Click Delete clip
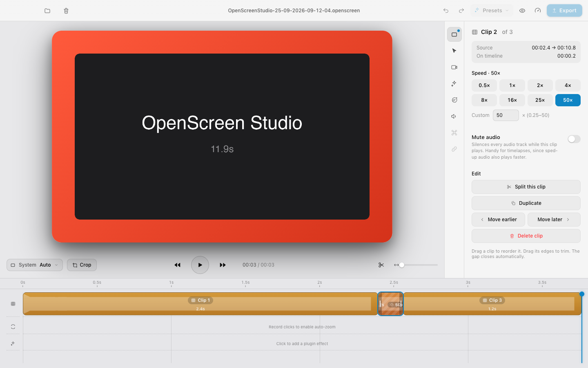The width and height of the screenshot is (588, 368). click(526, 236)
